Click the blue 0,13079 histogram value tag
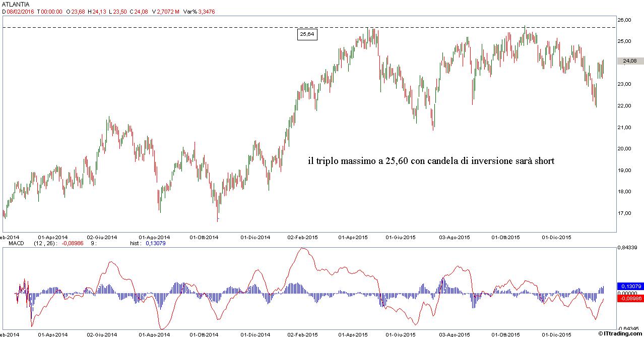644x337 pixels. pos(630,286)
